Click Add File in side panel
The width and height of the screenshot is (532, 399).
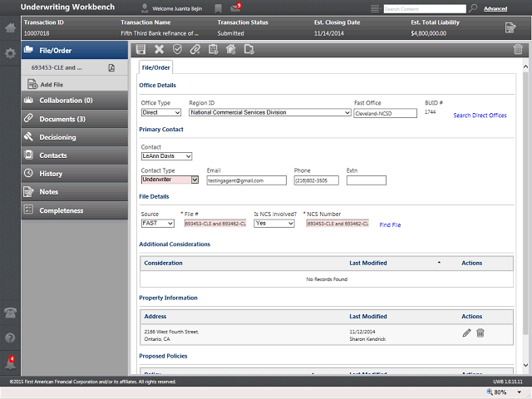(52, 85)
